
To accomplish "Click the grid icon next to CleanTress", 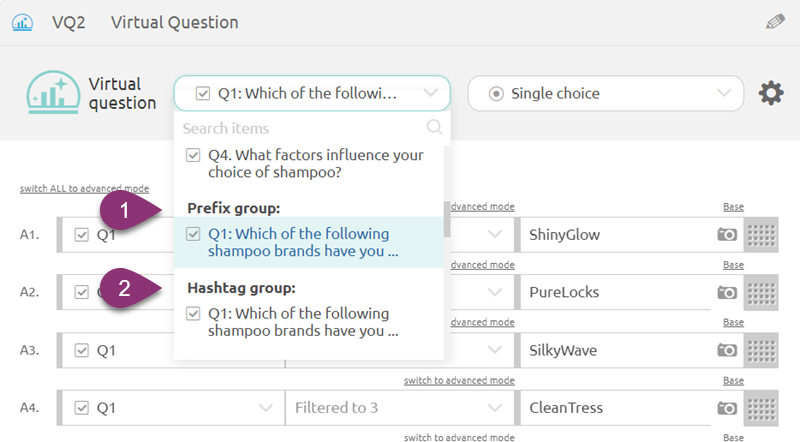I will tap(761, 408).
